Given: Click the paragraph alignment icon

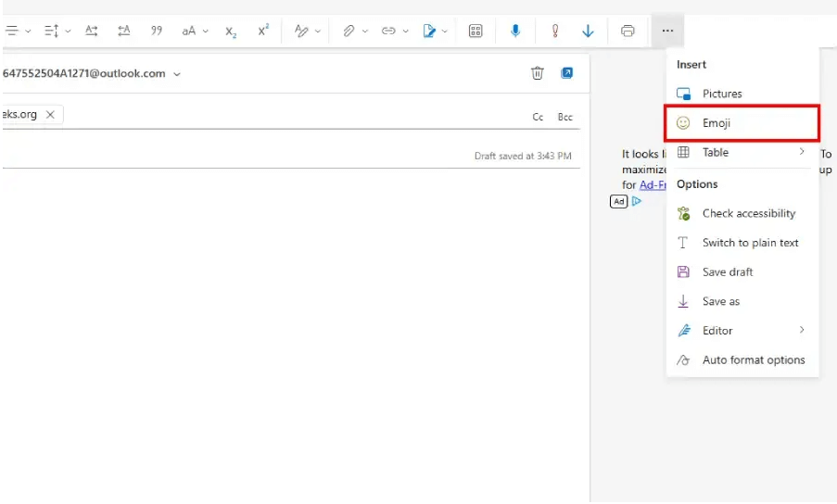Looking at the screenshot, I should 11,31.
